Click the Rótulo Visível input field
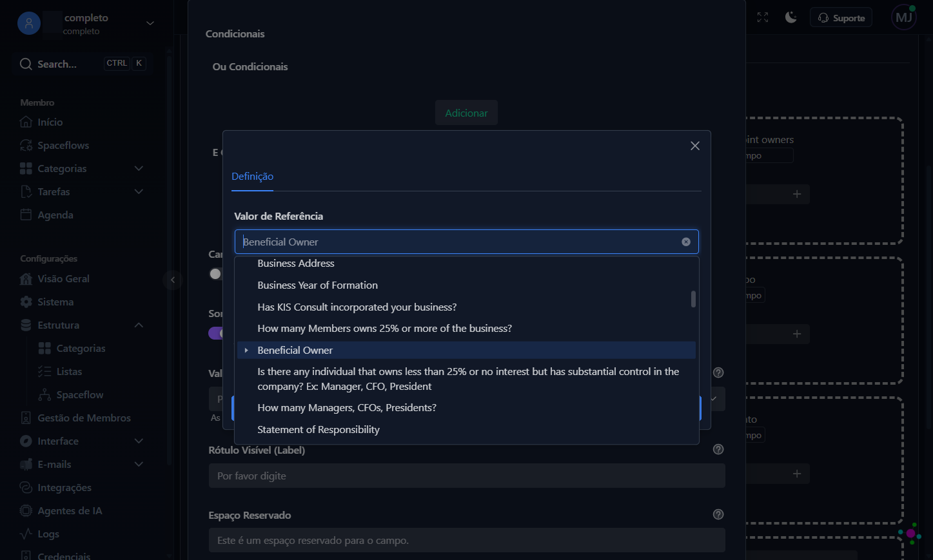 467,476
